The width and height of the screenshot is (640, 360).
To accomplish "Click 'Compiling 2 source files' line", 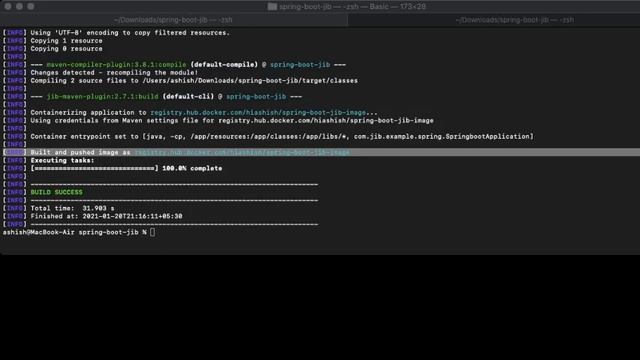I will (194, 81).
